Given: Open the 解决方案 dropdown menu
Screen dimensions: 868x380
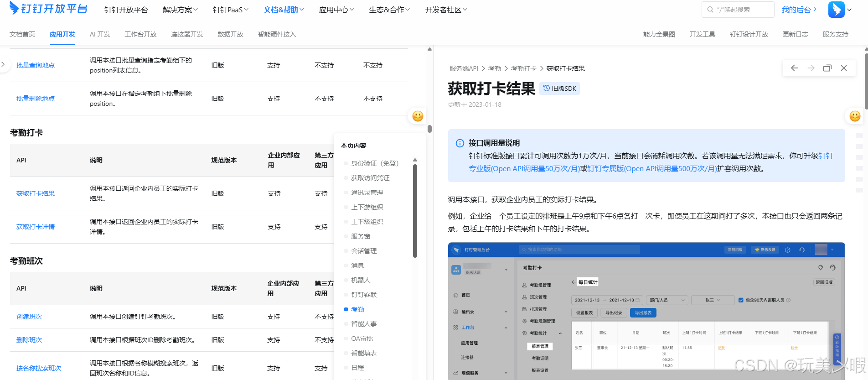Looking at the screenshot, I should click(180, 10).
